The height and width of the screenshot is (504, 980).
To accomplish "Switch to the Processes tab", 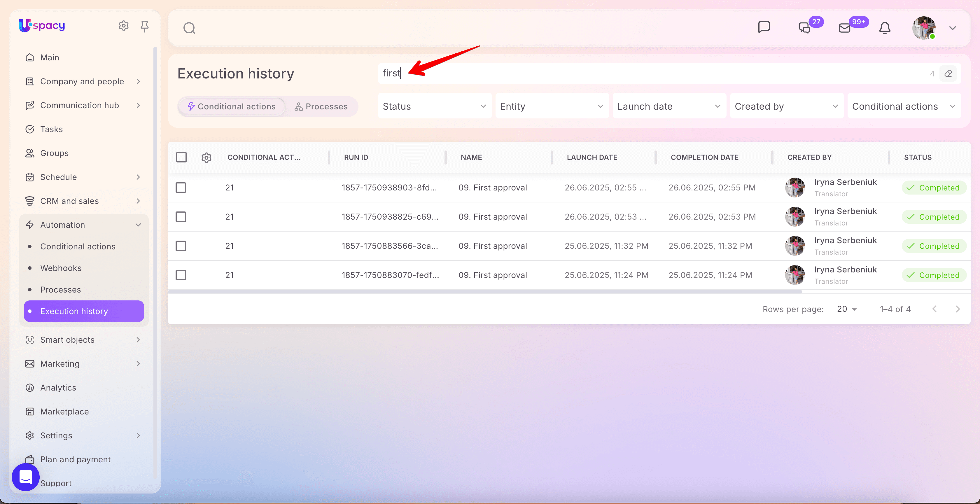I will 321,106.
